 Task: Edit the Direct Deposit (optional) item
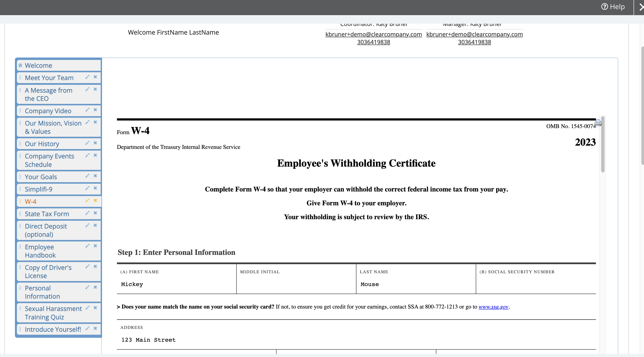(87, 225)
